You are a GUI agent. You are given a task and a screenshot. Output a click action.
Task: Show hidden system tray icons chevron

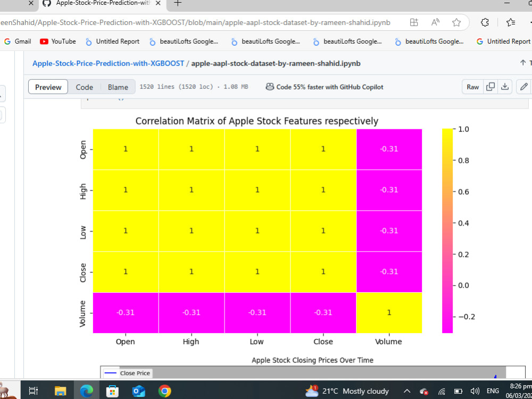[x=407, y=391]
